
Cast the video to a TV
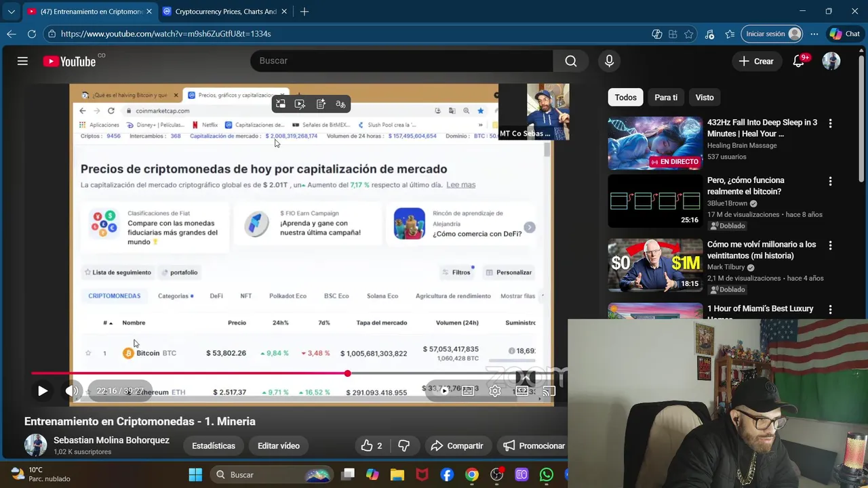coord(549,391)
